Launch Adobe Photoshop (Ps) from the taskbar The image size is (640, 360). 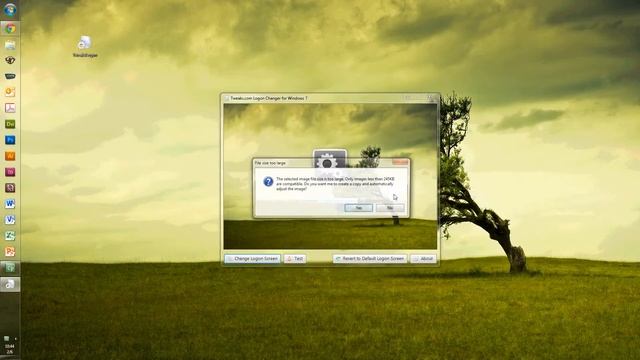pyautogui.click(x=10, y=140)
